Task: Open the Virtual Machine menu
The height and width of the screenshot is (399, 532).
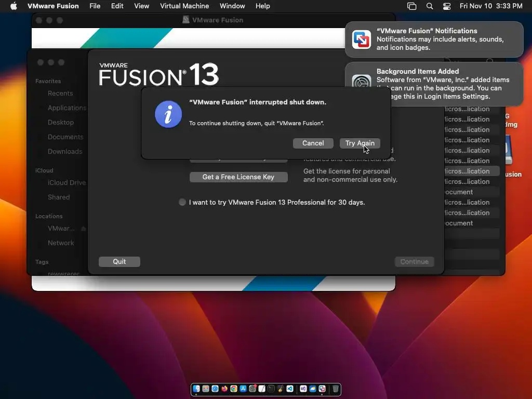Action: point(184,6)
